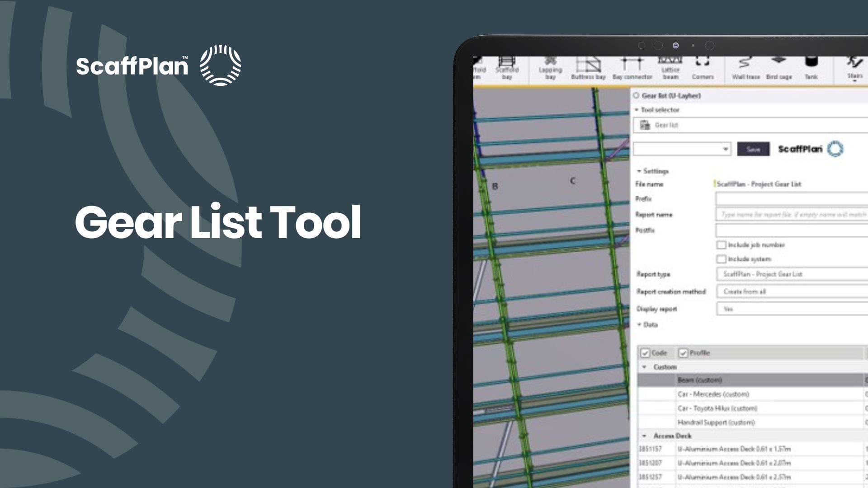This screenshot has width=868, height=488.
Task: Select Access Deck 0.61 x 2.57m row
Action: (x=753, y=477)
